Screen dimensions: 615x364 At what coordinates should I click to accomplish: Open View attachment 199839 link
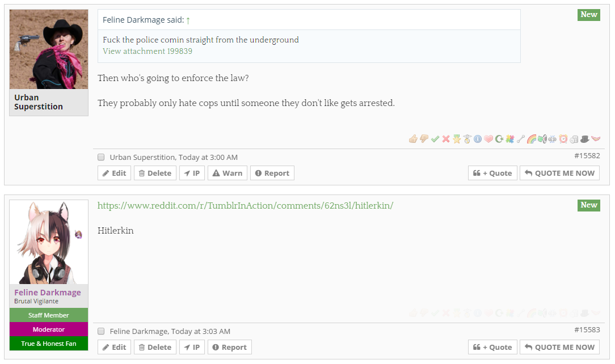(148, 52)
